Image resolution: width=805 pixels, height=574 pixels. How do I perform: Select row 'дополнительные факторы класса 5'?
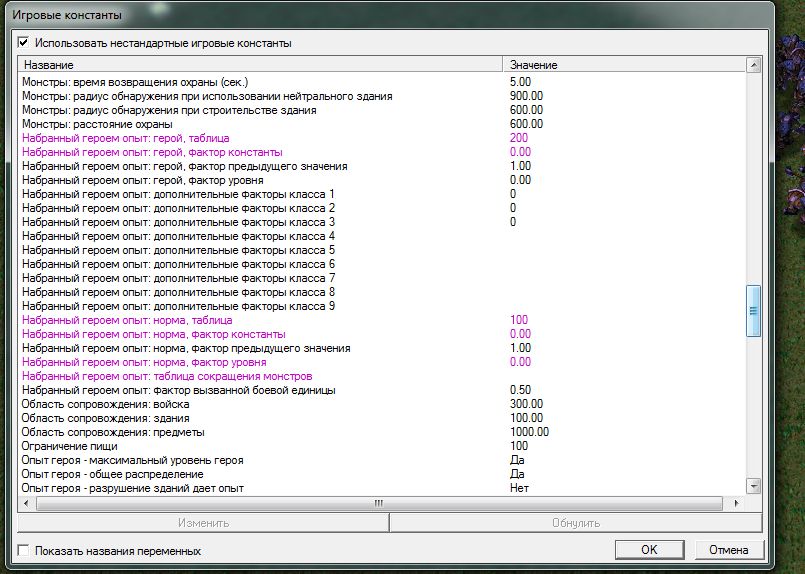[x=382, y=250]
